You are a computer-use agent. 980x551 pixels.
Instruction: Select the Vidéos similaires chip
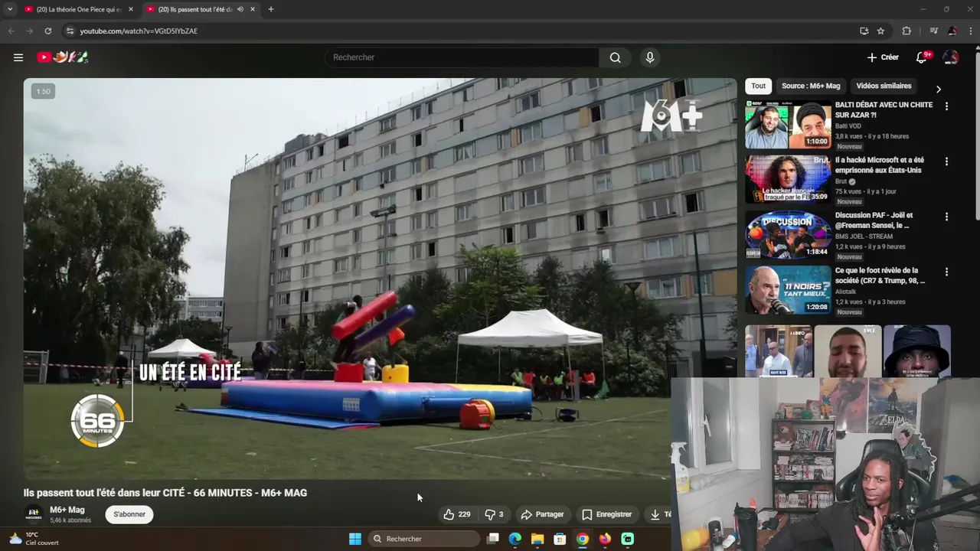(884, 86)
